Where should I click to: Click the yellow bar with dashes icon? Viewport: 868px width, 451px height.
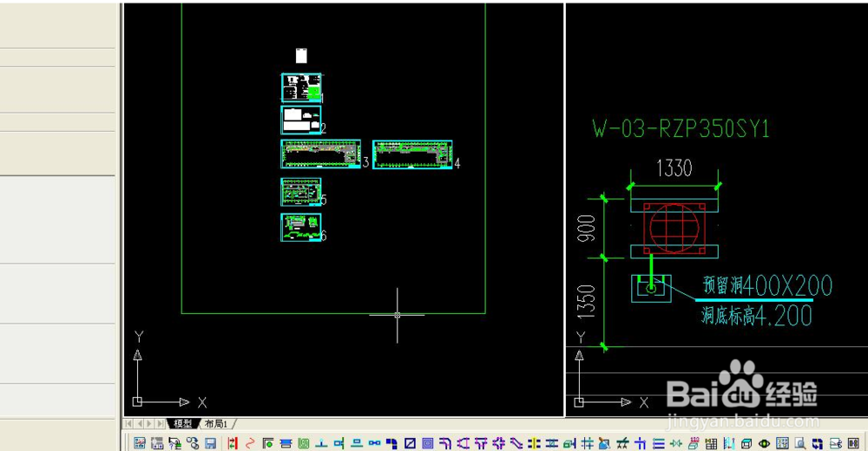534,443
